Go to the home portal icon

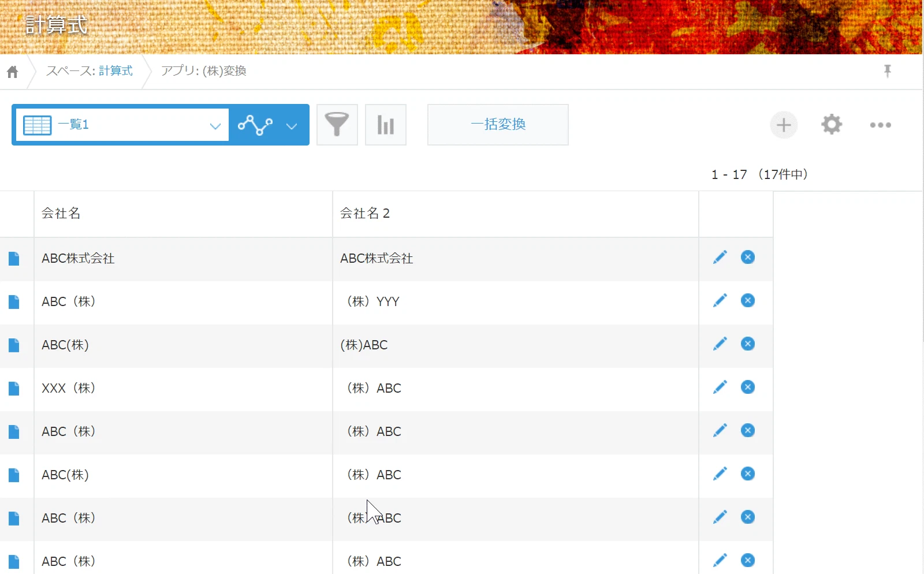(x=13, y=72)
